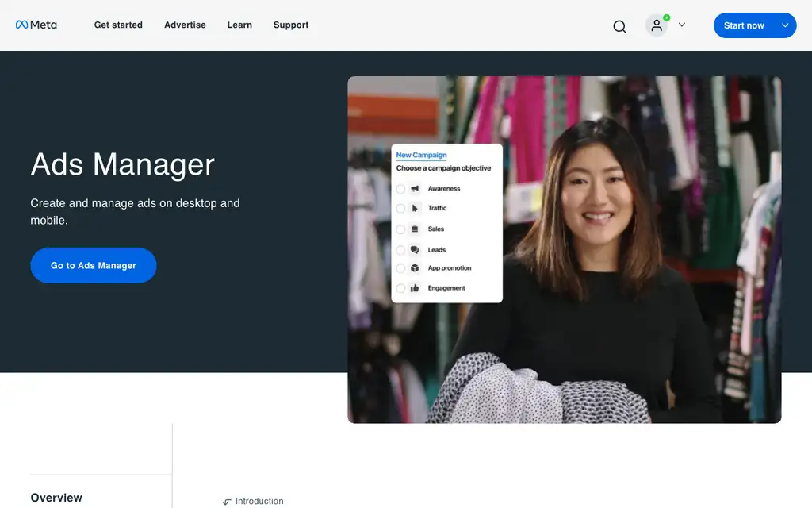Open the Advertise menu
This screenshot has width=812, height=508.
click(x=185, y=25)
